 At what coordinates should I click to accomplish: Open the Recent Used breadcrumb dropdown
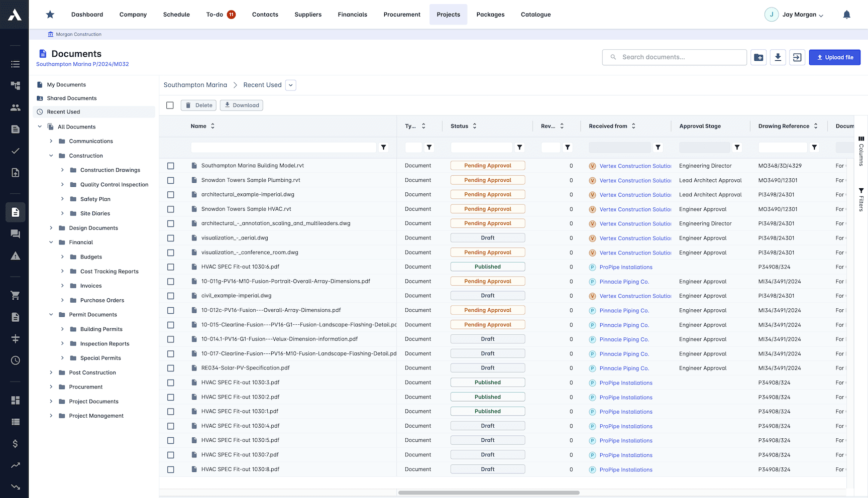tap(290, 85)
